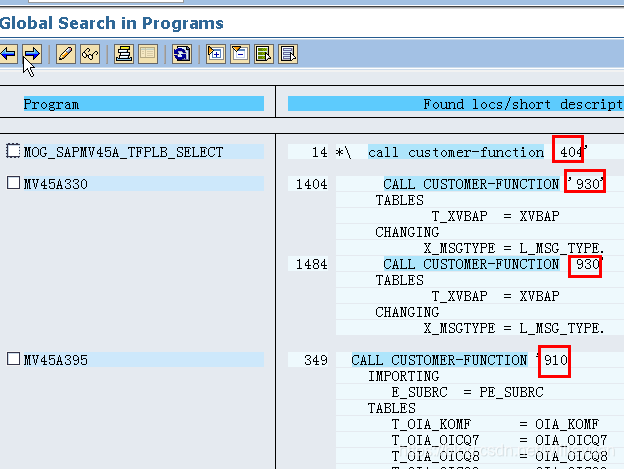Open found location line 1404
Viewport: 624px width, 469px height.
coord(312,184)
